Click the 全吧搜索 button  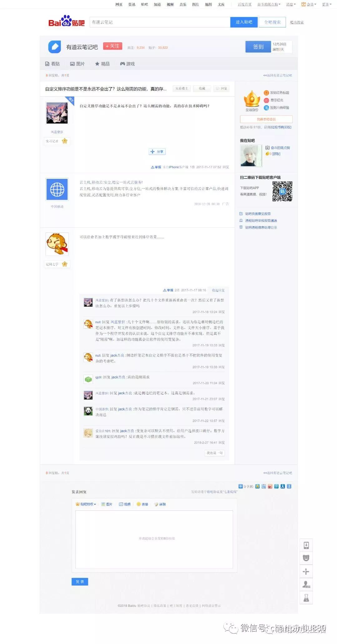[272, 22]
